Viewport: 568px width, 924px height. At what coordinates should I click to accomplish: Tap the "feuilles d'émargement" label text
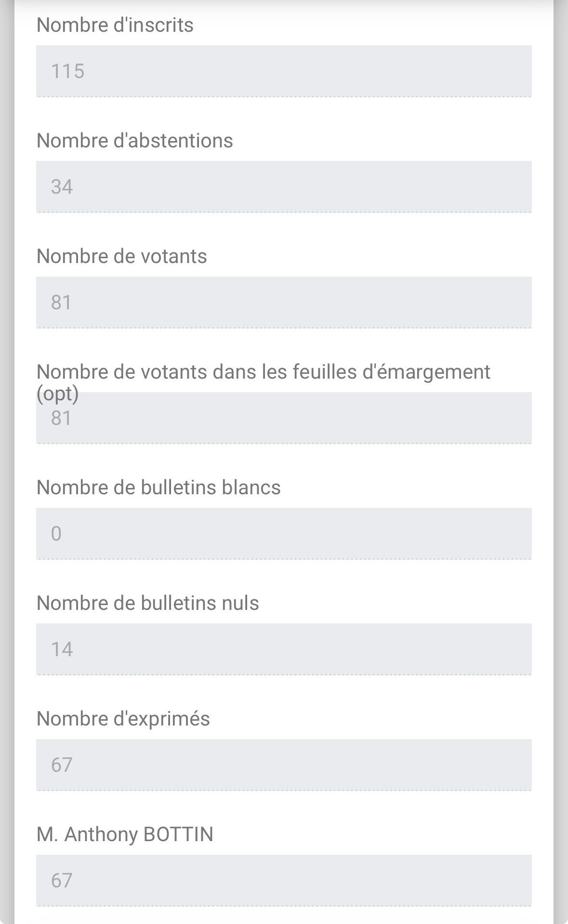[x=263, y=372]
